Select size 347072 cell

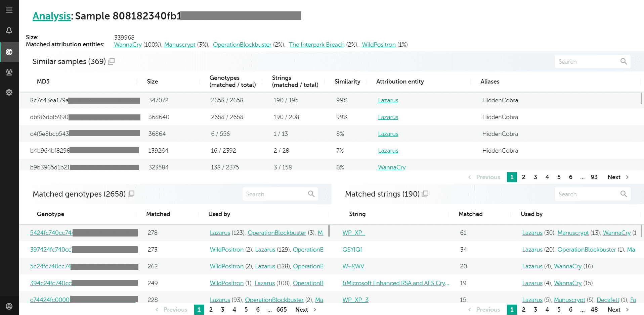point(159,100)
